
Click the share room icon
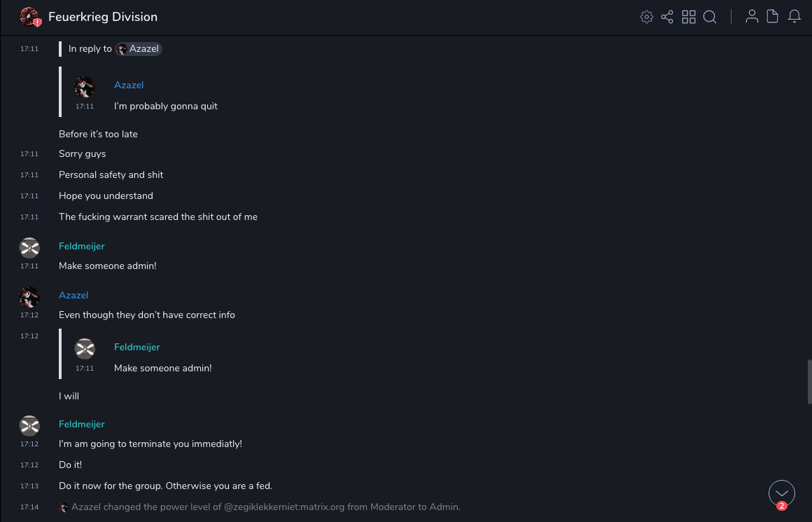point(667,17)
